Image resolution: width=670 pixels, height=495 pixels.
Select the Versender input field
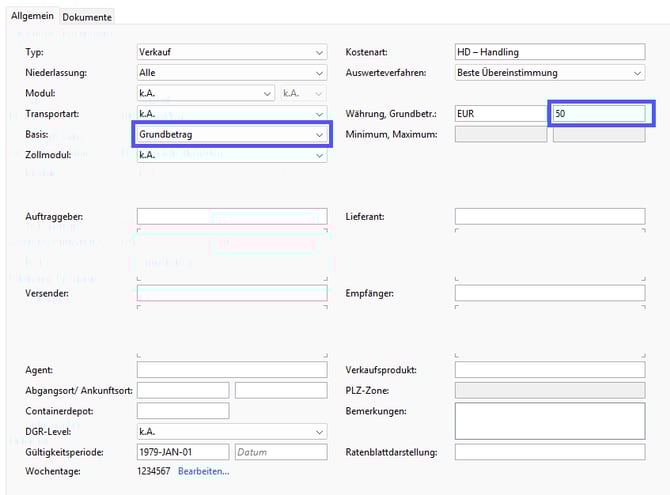[231, 293]
